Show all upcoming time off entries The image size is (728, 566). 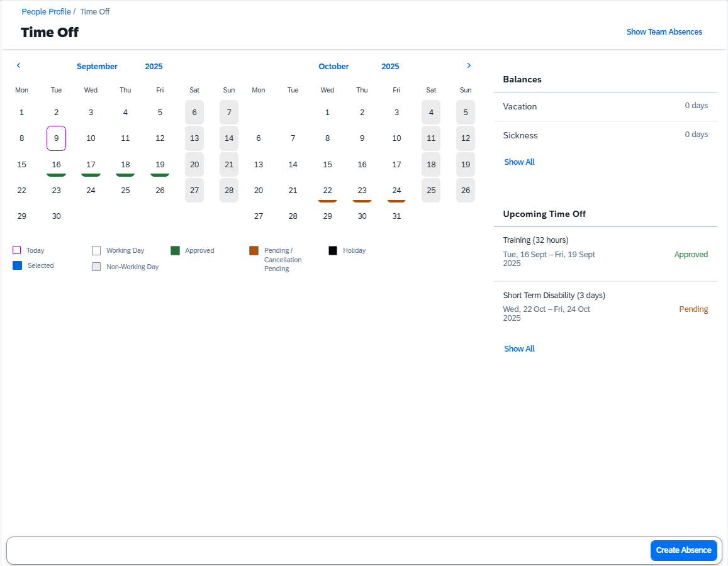tap(519, 349)
